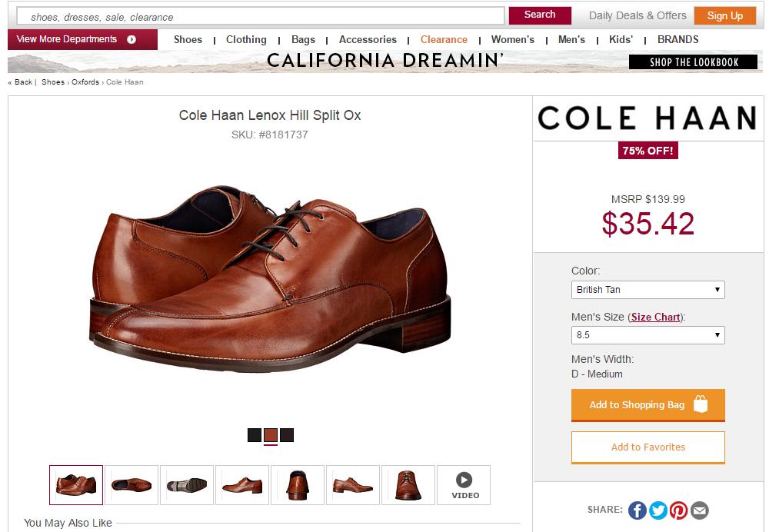Share the product on Twitter
Image resolution: width=769 pixels, height=532 pixels.
658,510
